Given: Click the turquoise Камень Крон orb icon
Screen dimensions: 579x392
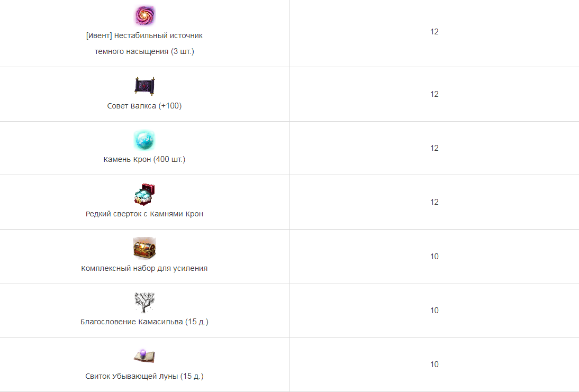Looking at the screenshot, I should [x=144, y=140].
